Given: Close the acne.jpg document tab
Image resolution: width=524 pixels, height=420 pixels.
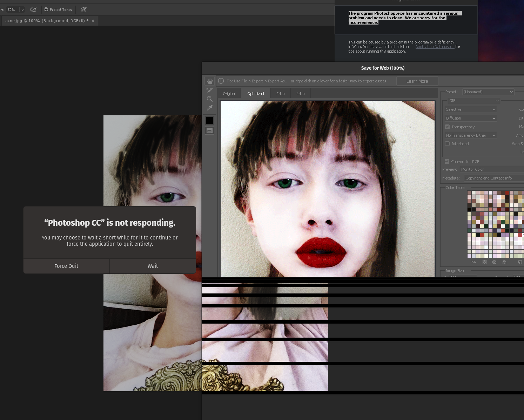Looking at the screenshot, I should coord(93,21).
